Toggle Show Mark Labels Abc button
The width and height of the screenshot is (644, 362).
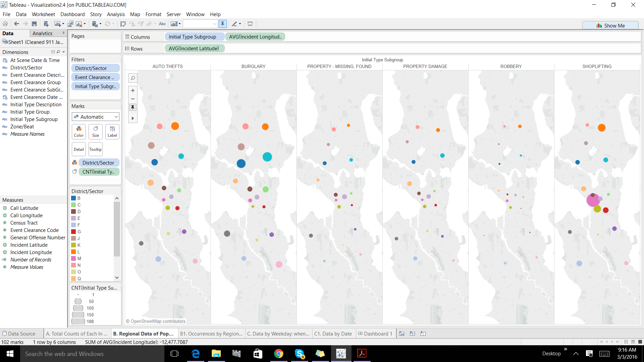(162, 24)
